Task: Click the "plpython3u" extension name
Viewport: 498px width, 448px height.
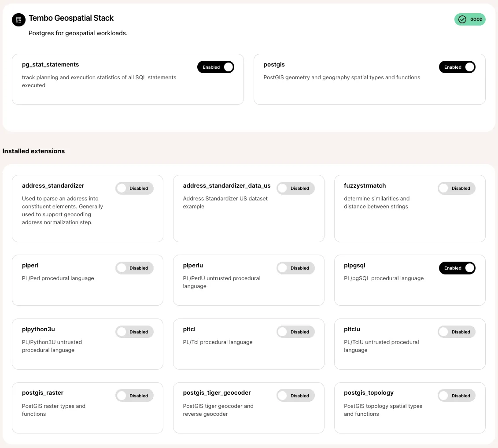Action: coord(38,329)
